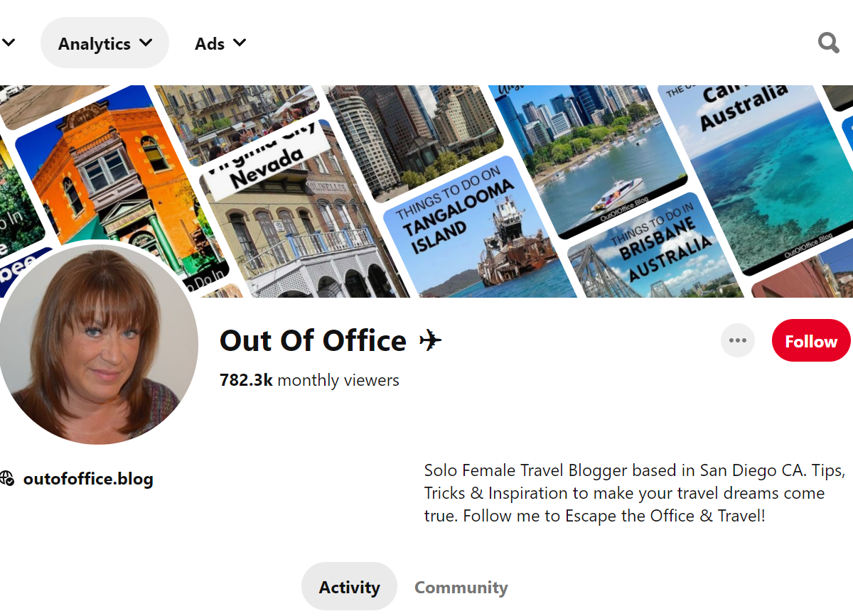Click the 782.3k monthly viewers stat
Viewport: 853px width, 616px height.
309,380
